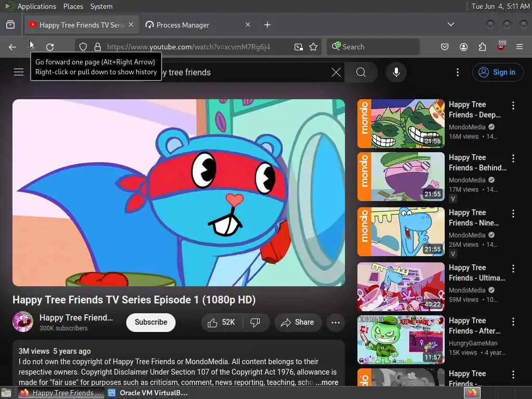Open Firefox View icon in the tab bar
Image resolution: width=532 pixels, height=399 pixels.
point(10,25)
